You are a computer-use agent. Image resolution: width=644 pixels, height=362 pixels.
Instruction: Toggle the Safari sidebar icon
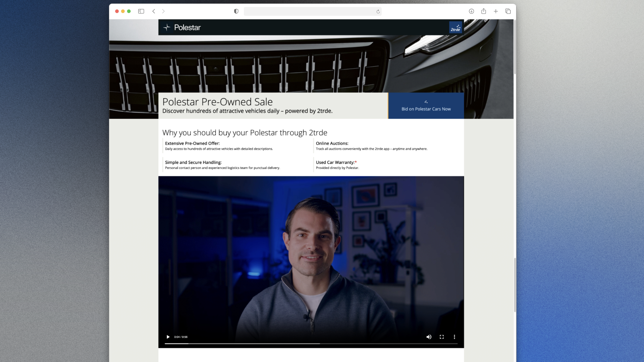141,11
